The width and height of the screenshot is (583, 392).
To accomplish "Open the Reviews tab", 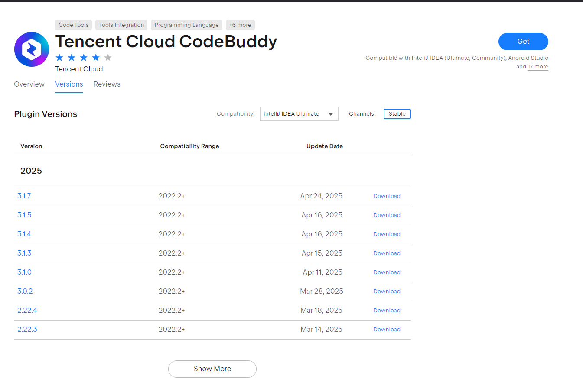I will [x=107, y=84].
